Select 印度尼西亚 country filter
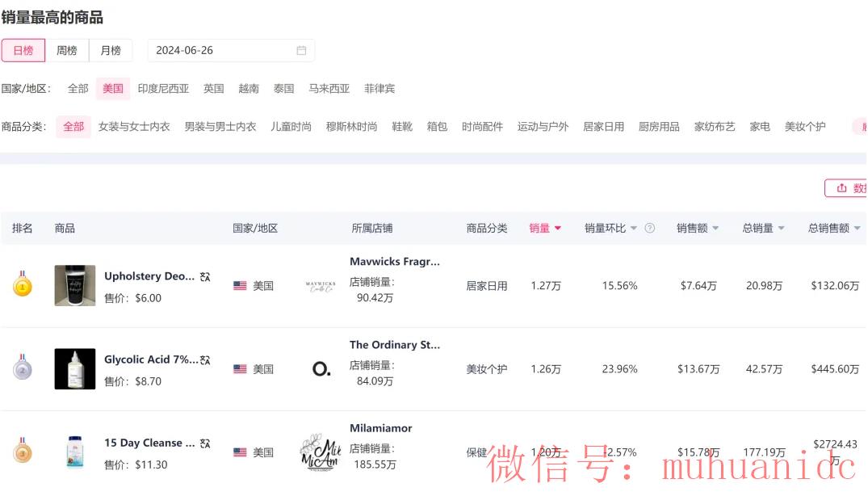Screen dimensions: 868x496 (x=163, y=89)
